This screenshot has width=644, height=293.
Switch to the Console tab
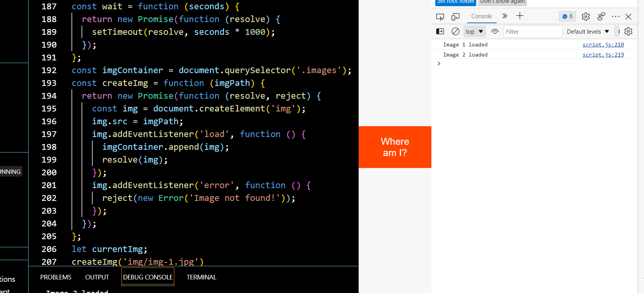482,16
